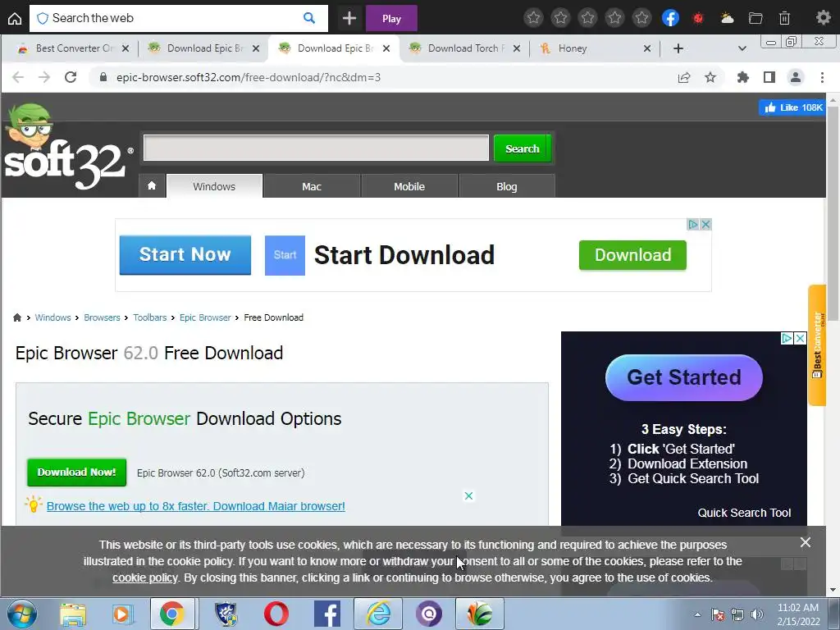840x630 pixels.
Task: Open Chrome from the taskbar
Action: point(172,614)
